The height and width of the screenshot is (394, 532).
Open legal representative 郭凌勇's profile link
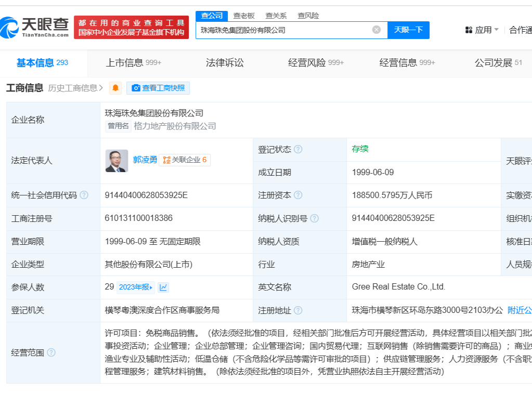pyautogui.click(x=145, y=160)
